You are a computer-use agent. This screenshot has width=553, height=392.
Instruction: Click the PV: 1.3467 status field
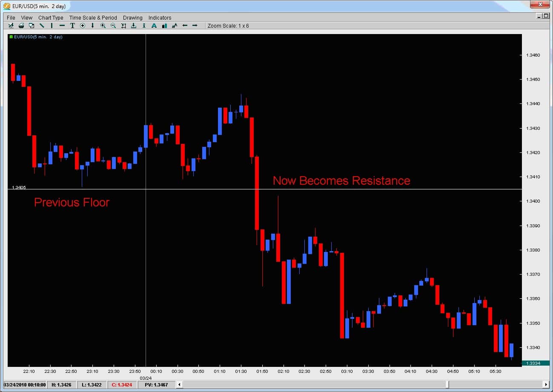pos(156,385)
